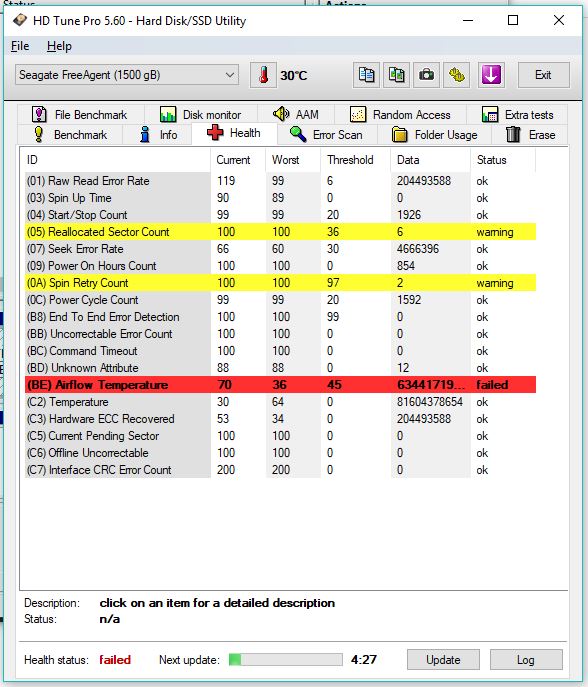Click the data value 81604378654
This screenshot has width=588, height=687.
(x=430, y=402)
